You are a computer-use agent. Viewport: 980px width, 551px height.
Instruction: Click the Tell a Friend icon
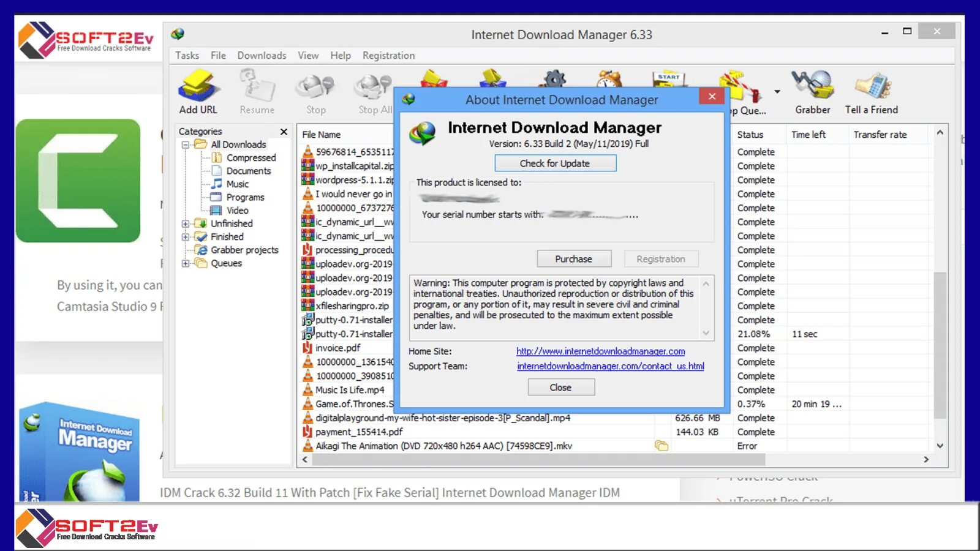pos(872,85)
